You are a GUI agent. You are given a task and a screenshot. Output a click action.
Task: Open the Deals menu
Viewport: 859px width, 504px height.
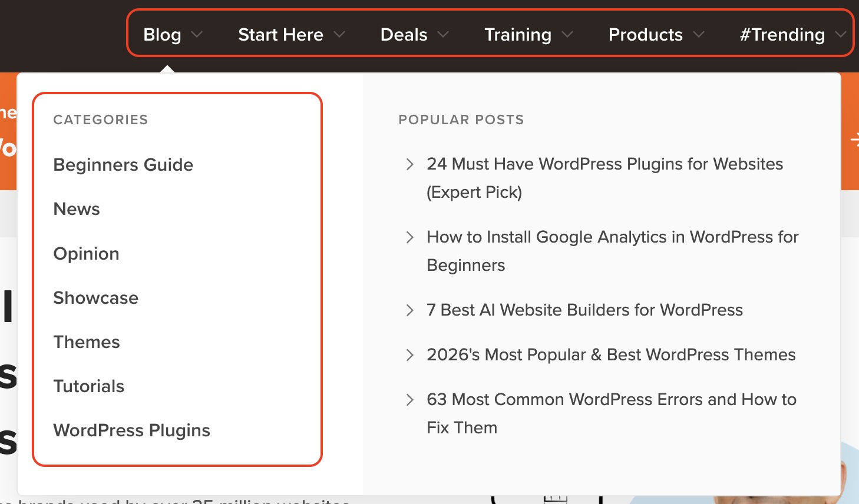pyautogui.click(x=404, y=35)
